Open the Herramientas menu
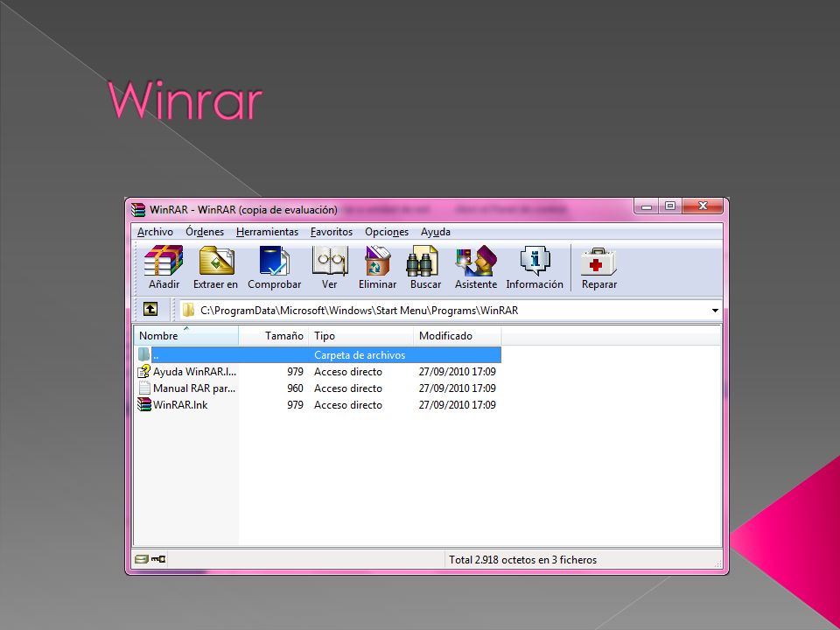840x630 pixels. 267,232
